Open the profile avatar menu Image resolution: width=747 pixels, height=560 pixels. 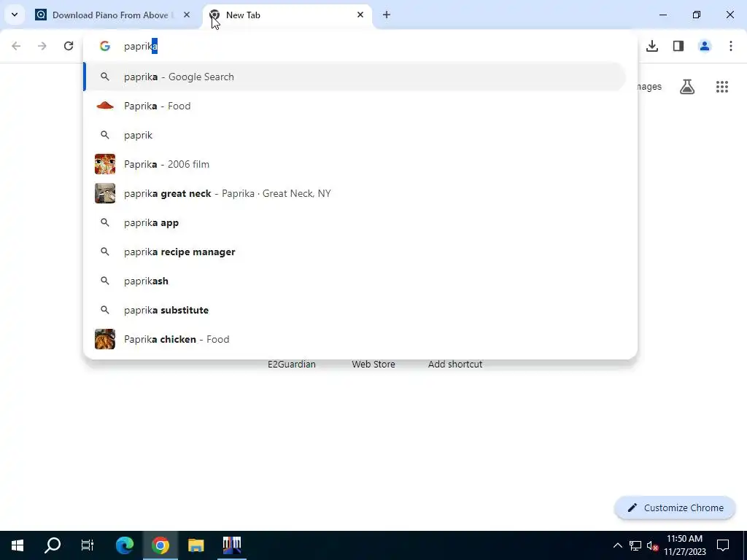705,46
